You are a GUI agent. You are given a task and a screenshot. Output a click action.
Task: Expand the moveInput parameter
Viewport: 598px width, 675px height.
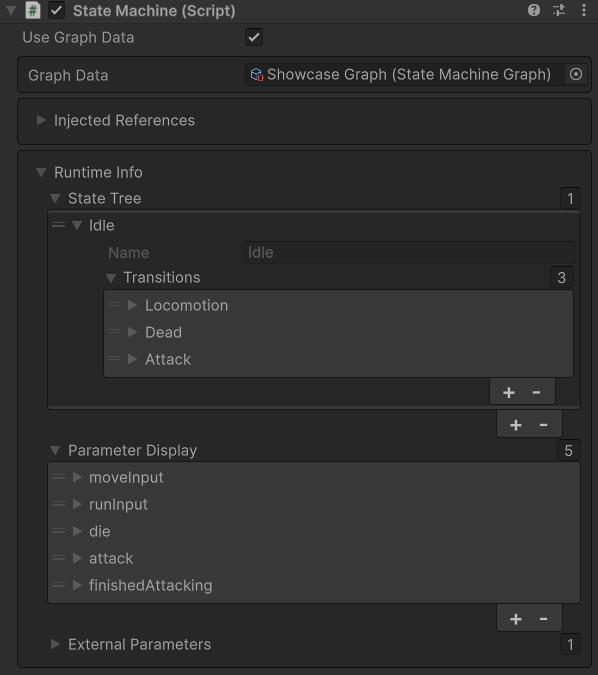[77, 477]
